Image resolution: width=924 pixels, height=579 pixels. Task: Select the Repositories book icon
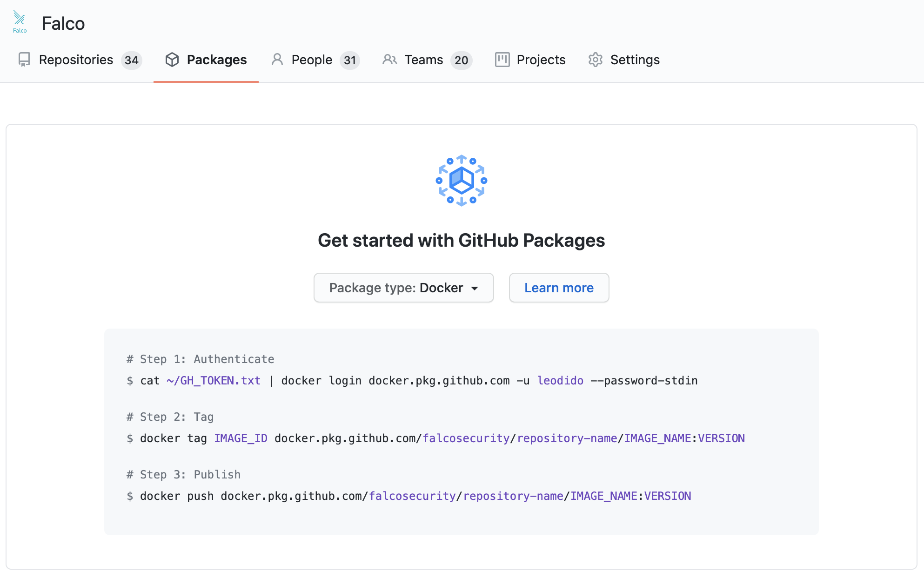25,60
